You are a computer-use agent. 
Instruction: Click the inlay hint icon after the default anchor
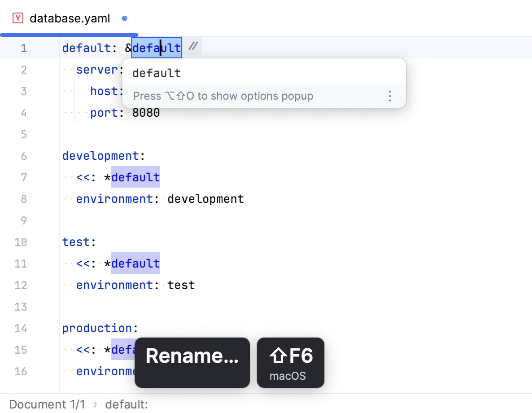coord(194,46)
